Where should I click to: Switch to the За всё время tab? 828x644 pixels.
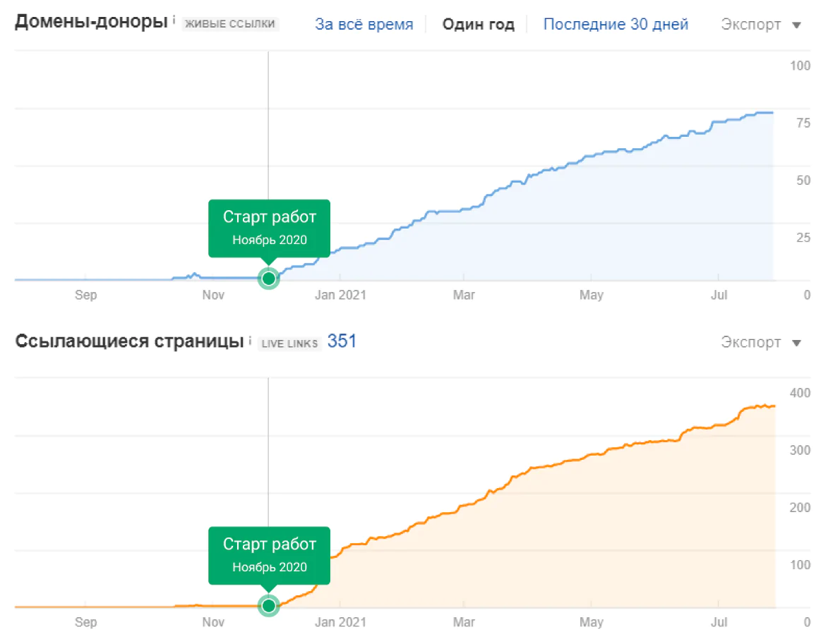coord(364,25)
